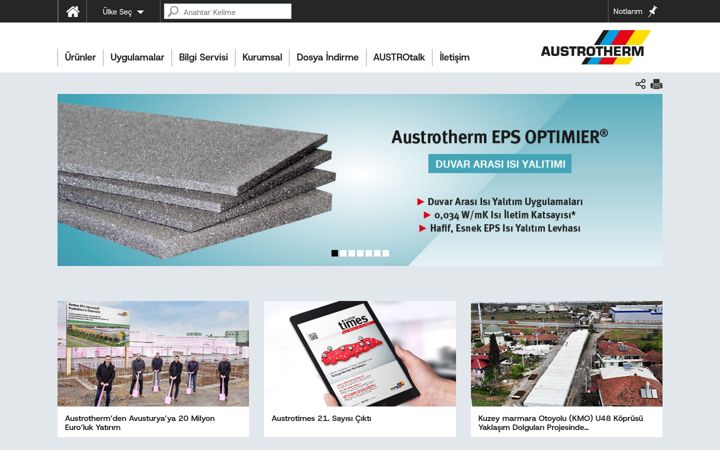Select the first carousel slide dot

point(335,253)
